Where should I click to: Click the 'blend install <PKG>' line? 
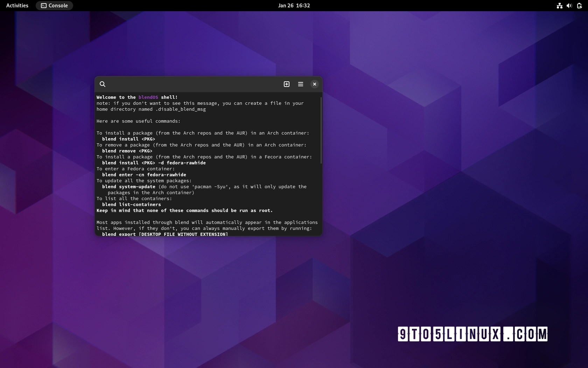129,139
